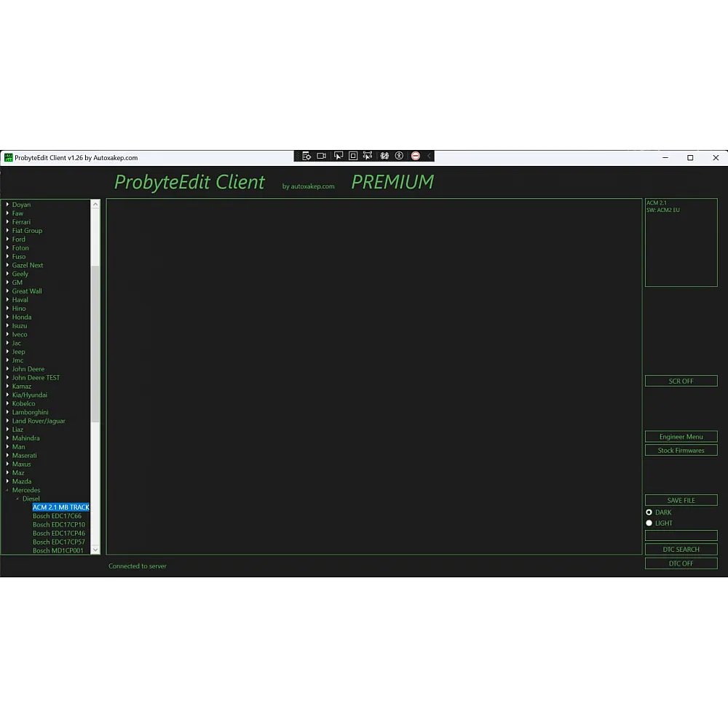Image resolution: width=728 pixels, height=728 pixels.
Task: Expand the John Deere TEST node arrow
Action: (7, 377)
